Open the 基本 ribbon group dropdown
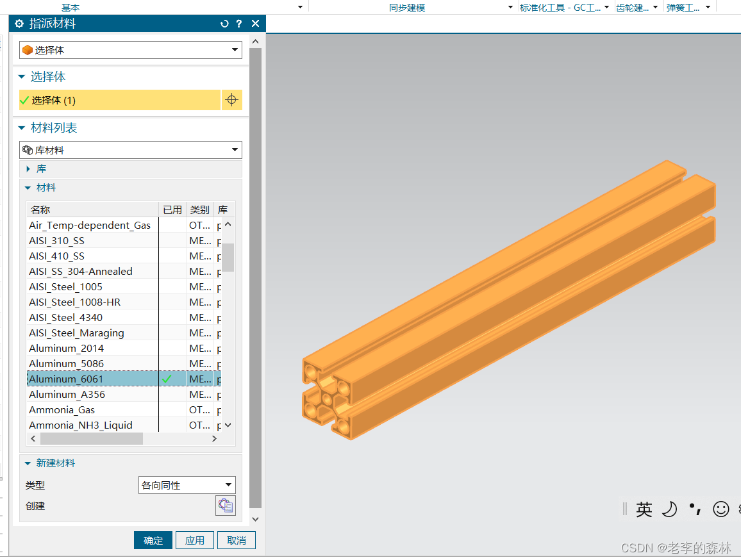The height and width of the screenshot is (560, 741). pyautogui.click(x=300, y=7)
